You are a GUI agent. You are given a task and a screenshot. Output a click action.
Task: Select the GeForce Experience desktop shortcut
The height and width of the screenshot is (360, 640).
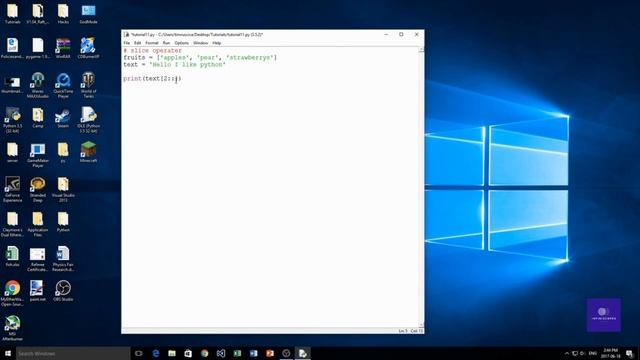[x=12, y=189]
